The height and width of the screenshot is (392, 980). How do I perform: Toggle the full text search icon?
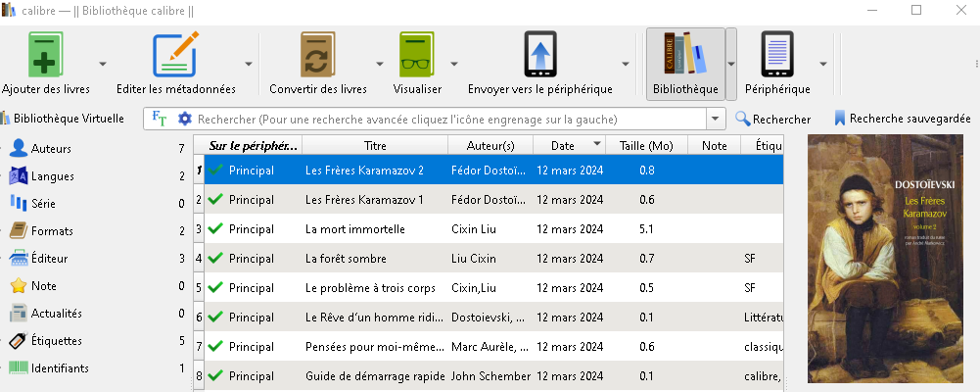point(160,119)
